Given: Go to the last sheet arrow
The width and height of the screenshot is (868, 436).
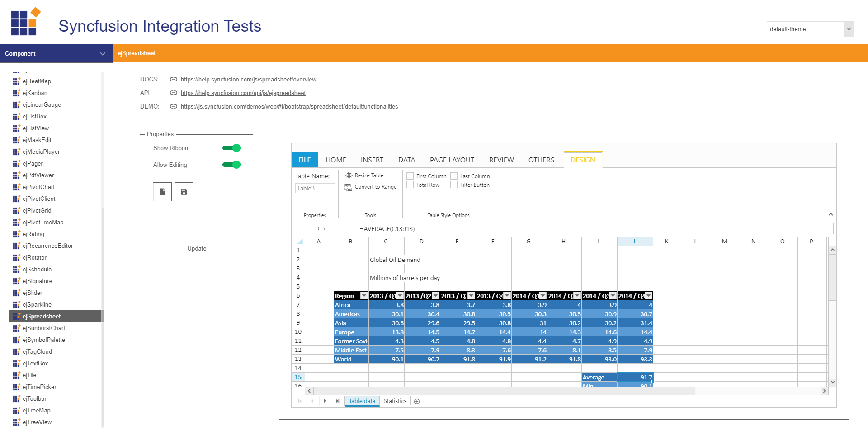Looking at the screenshot, I should (338, 401).
